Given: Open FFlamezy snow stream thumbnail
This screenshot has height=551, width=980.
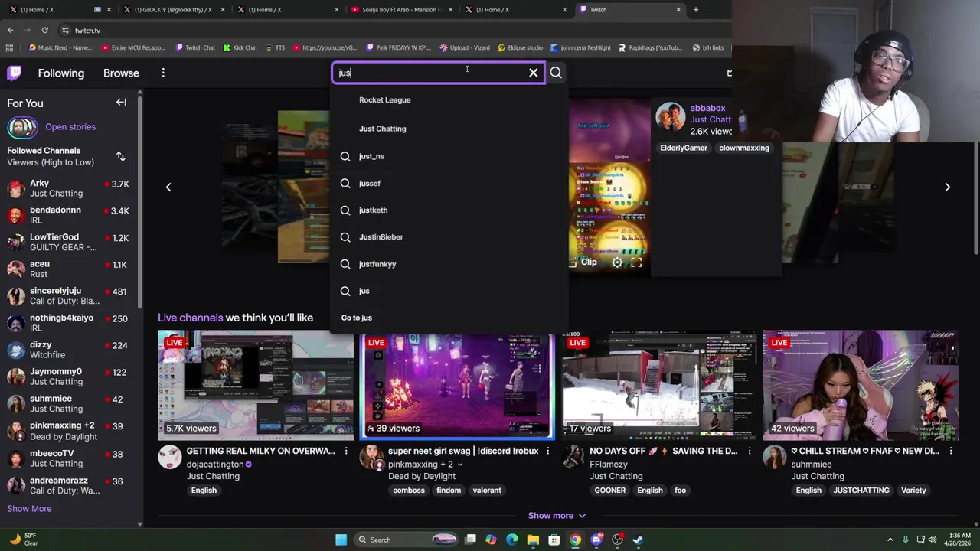Looking at the screenshot, I should pos(659,385).
